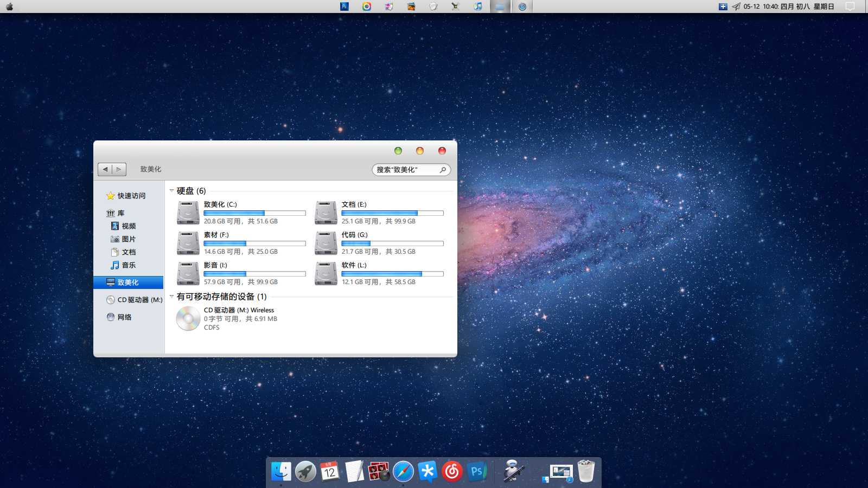Click the magnifier icon in the search box
This screenshot has height=488, width=868.
pyautogui.click(x=443, y=170)
